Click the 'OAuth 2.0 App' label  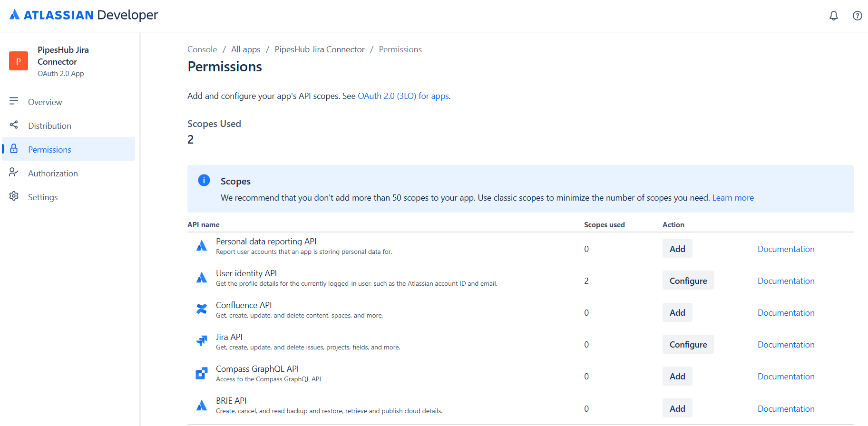pos(61,74)
